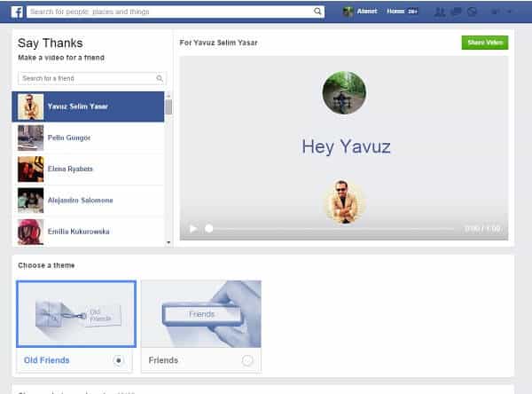532x394 pixels.
Task: Click the friend list scroll-down arrow
Action: click(168, 241)
